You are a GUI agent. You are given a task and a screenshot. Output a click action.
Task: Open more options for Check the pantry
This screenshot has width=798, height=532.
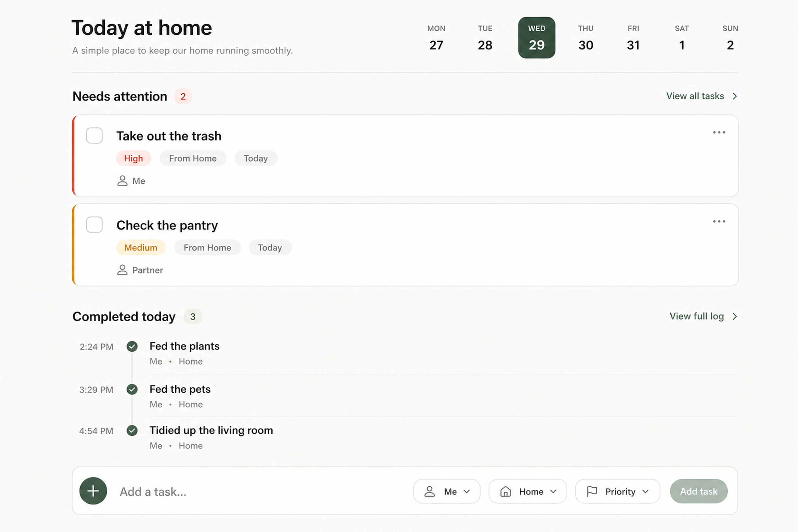pos(719,222)
